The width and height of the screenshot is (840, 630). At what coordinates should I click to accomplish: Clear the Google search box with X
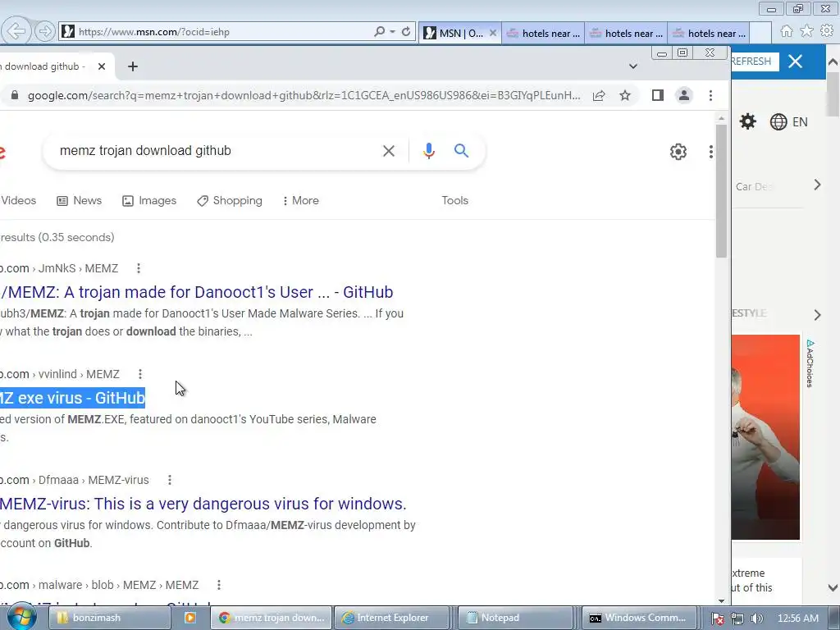point(389,151)
